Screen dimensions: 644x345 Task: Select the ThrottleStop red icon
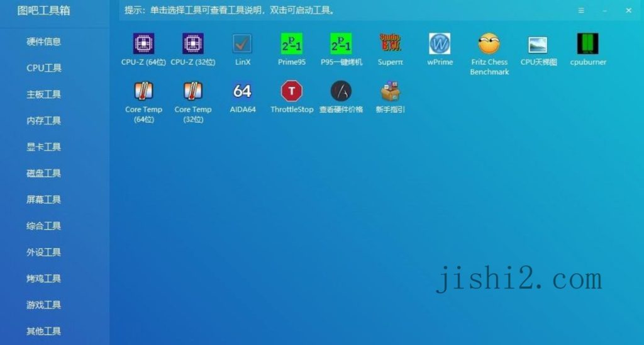(292, 91)
